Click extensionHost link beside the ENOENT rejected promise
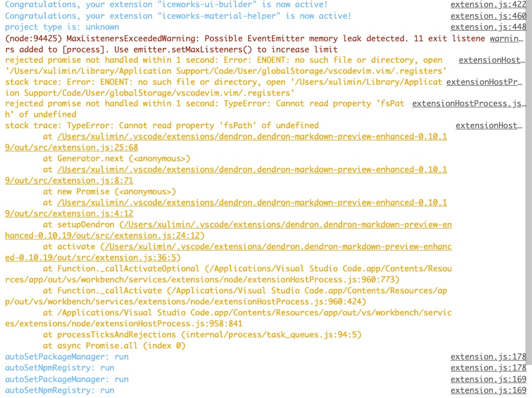 coord(491,59)
